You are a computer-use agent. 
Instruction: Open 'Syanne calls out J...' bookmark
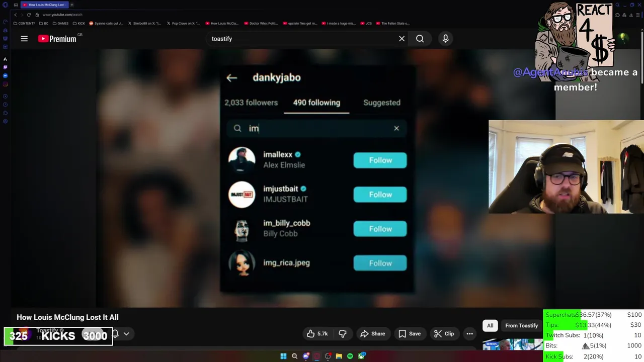[x=106, y=23]
